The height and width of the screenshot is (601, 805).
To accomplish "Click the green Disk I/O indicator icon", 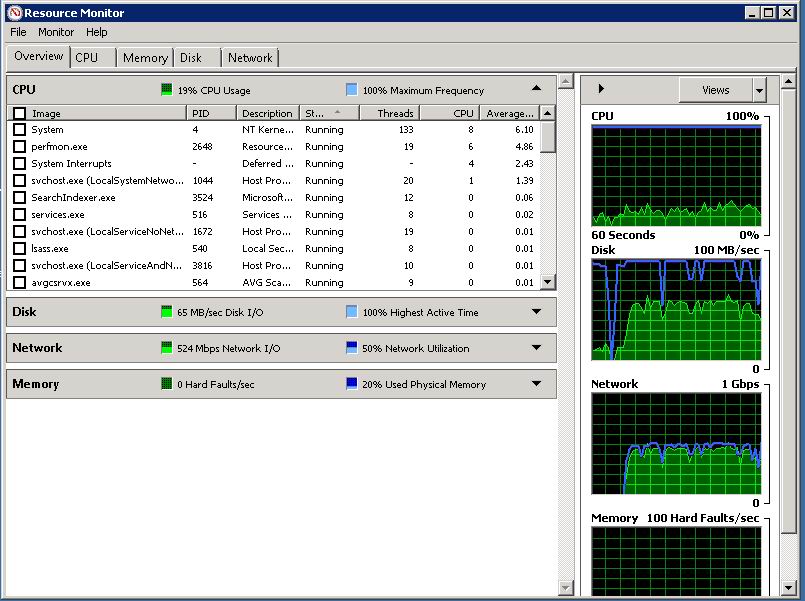I will [x=166, y=312].
